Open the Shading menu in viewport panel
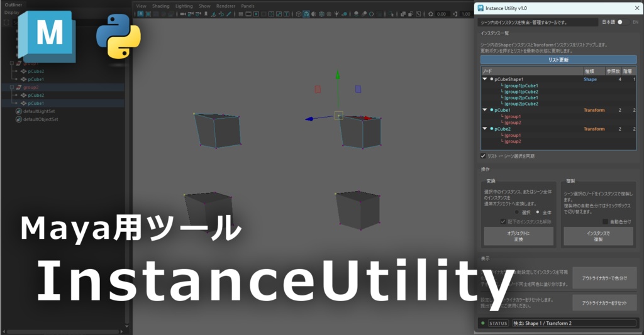The width and height of the screenshot is (644, 335). click(160, 6)
